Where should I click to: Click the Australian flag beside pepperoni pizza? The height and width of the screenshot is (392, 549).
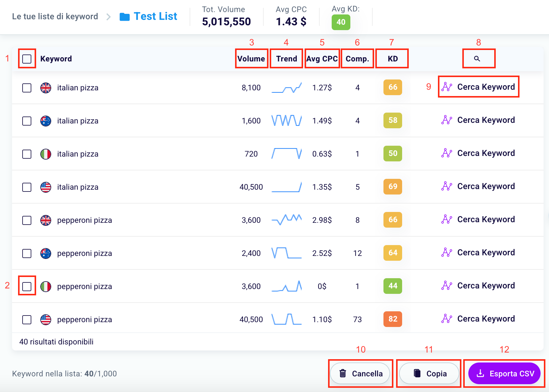[46, 254]
